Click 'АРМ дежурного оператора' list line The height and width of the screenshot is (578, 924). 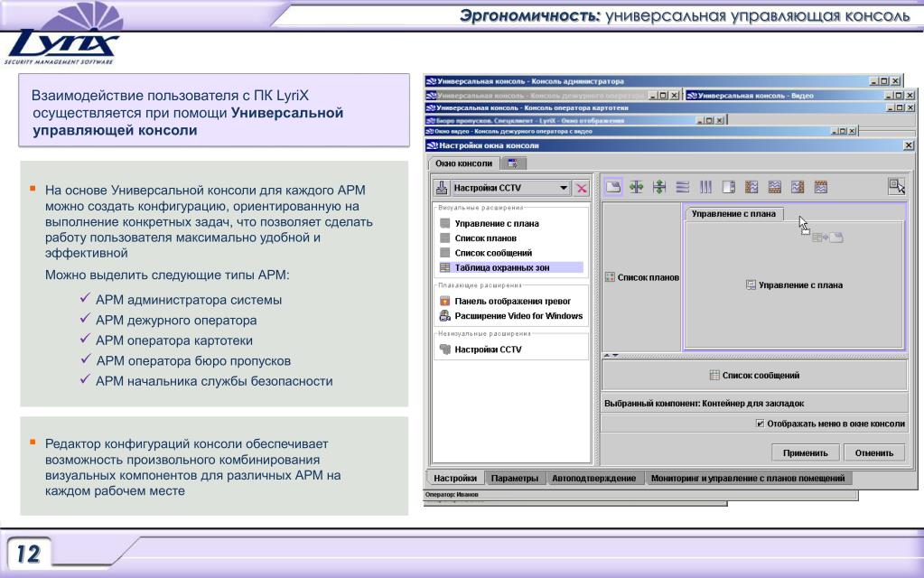(176, 321)
